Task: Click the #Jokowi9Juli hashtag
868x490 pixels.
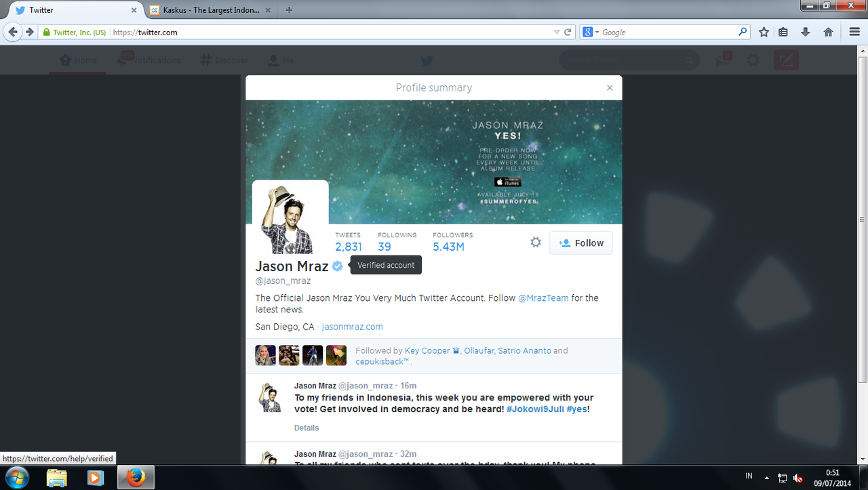Action: [x=535, y=409]
